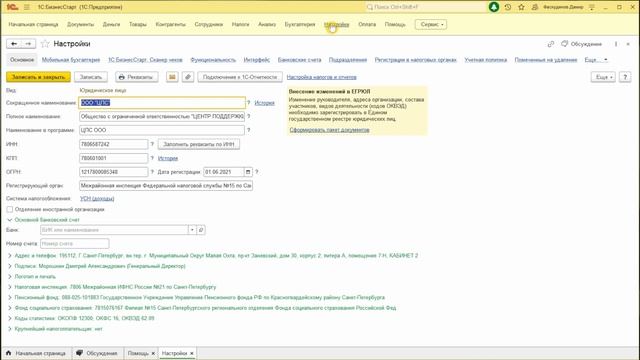
Task: Expand Крупнейший налогоплательщик section
Action: click(x=10, y=329)
